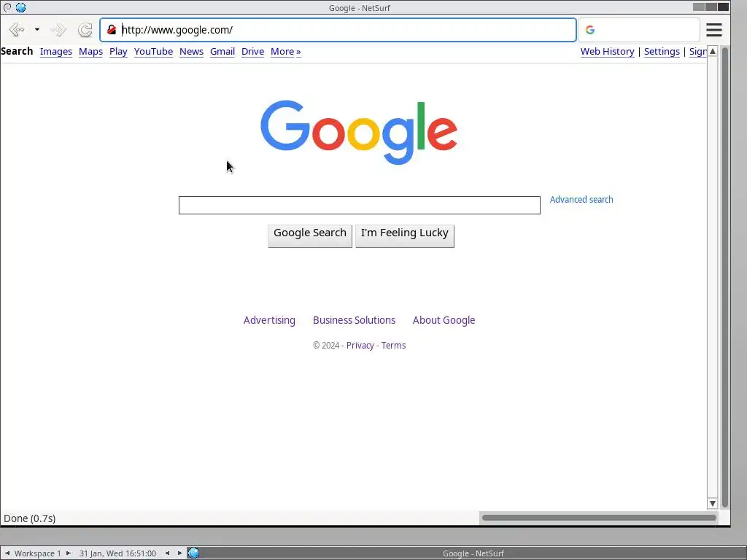The width and height of the screenshot is (747, 560).
Task: Open the Gmail link
Action: click(222, 52)
